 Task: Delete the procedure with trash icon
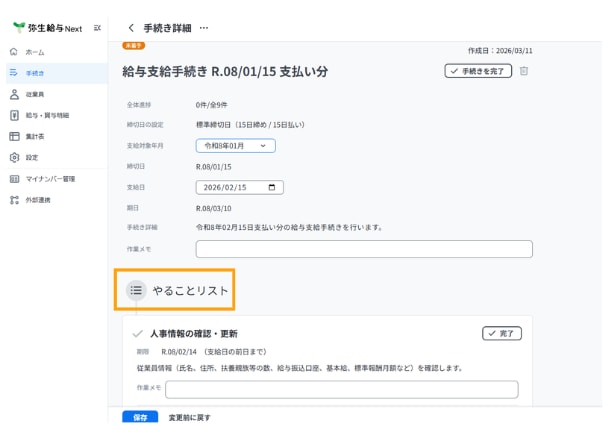tap(524, 71)
